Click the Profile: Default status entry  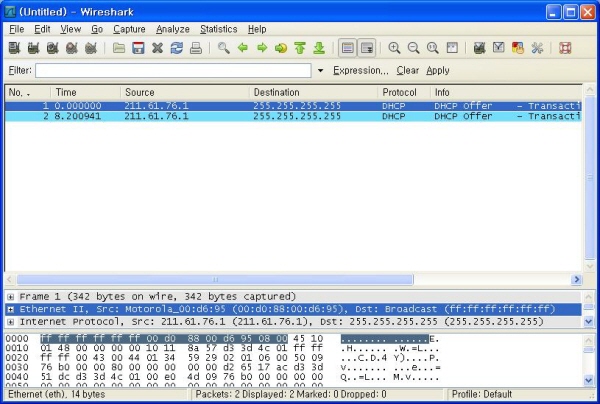482,394
